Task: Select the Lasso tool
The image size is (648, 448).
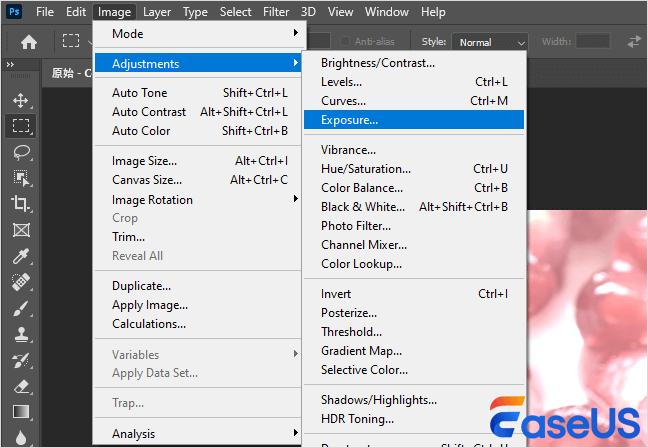Action: (20, 152)
